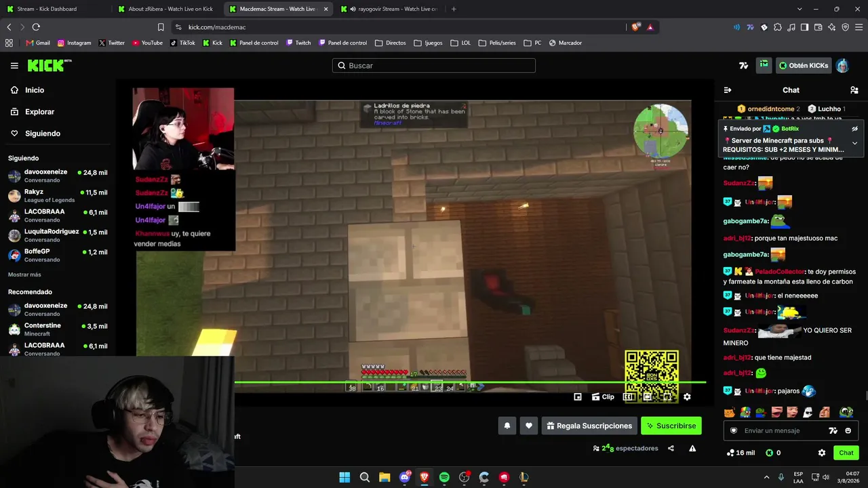Open Brave VPN shield icon
The height and width of the screenshot is (488, 868).
coord(845,27)
